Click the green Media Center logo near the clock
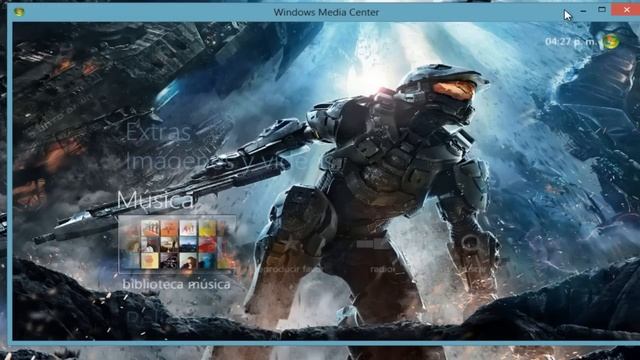640x360 pixels. pyautogui.click(x=611, y=41)
